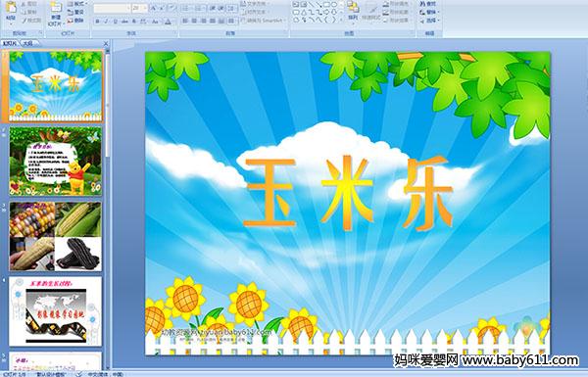Toggle Bold formatting
This screenshot has height=377, width=588.
click(97, 22)
